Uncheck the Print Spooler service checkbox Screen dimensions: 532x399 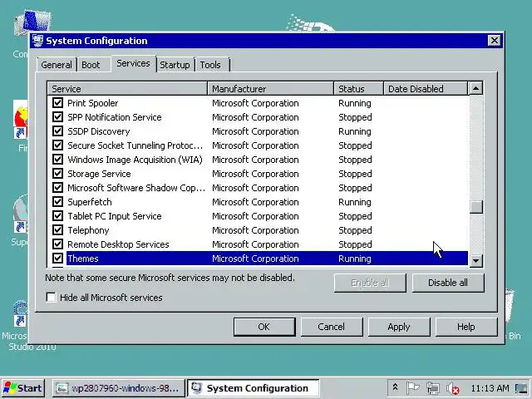point(57,102)
